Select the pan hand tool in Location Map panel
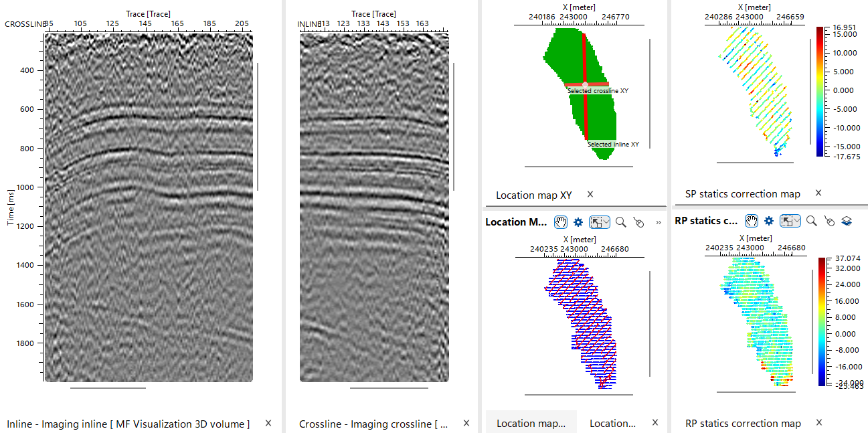 click(561, 221)
